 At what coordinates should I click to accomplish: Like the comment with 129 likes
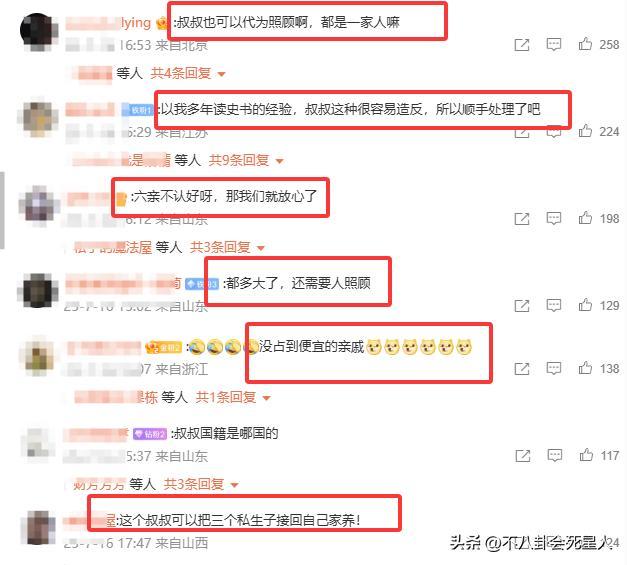tap(585, 305)
